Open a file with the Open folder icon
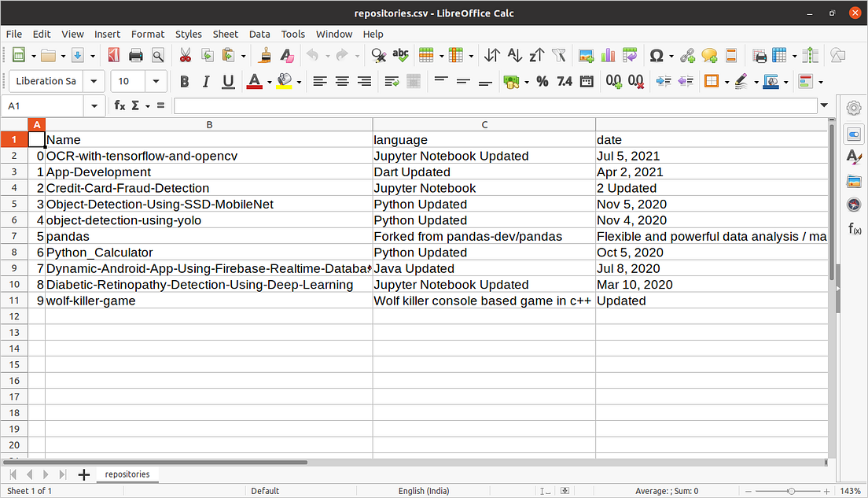The width and height of the screenshot is (868, 498). click(48, 55)
